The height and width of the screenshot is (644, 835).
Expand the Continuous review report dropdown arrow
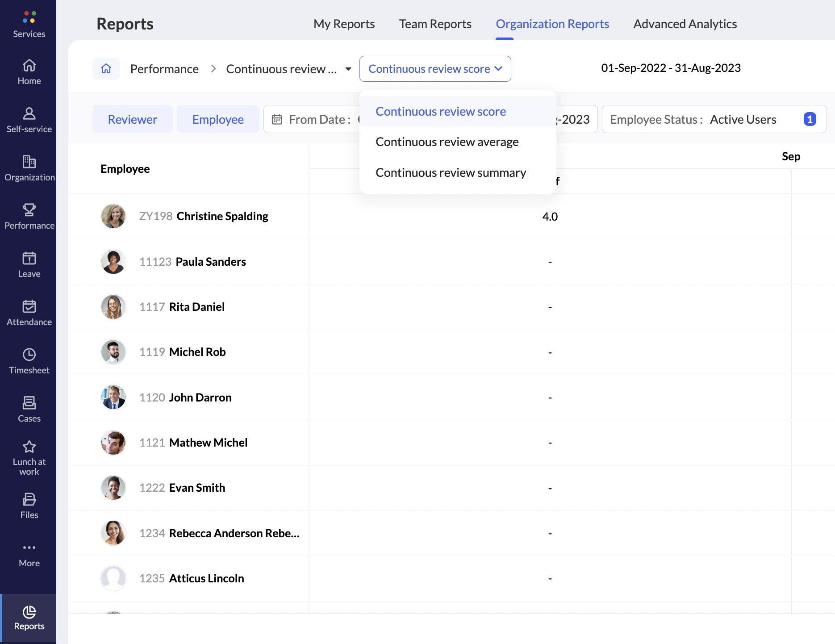[348, 69]
